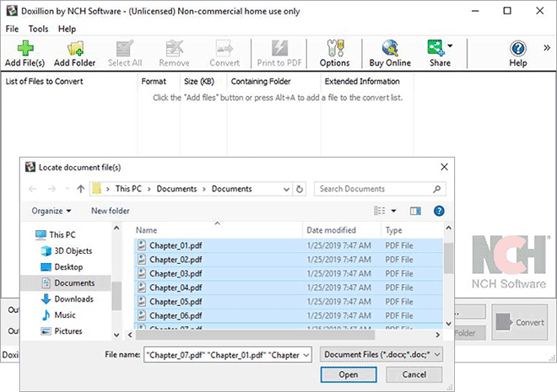The image size is (557, 392).
Task: Click the file list horizontal scrollbar
Action: point(255,335)
